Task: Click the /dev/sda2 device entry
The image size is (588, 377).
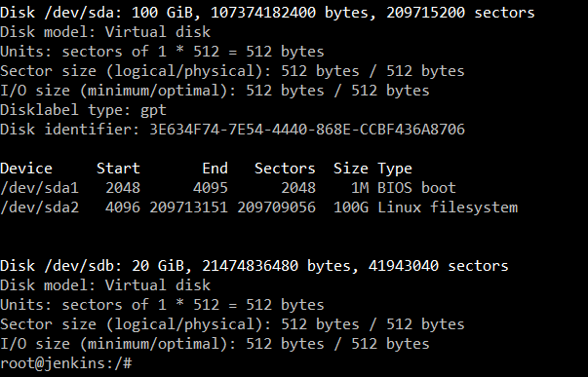Action: [40, 207]
